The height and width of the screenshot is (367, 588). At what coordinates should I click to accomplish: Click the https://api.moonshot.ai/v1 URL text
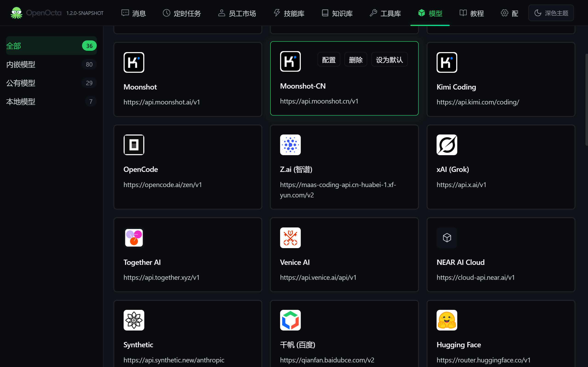tap(162, 102)
